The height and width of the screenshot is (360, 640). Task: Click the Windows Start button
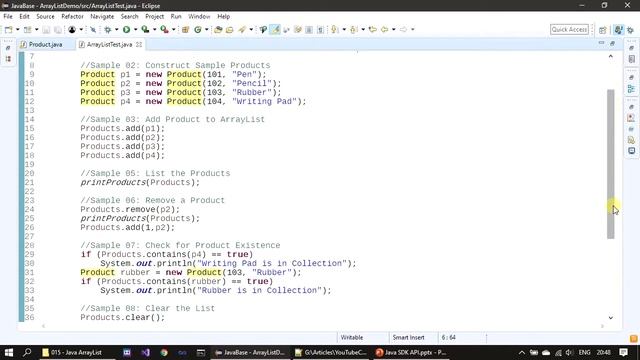pyautogui.click(x=9, y=352)
